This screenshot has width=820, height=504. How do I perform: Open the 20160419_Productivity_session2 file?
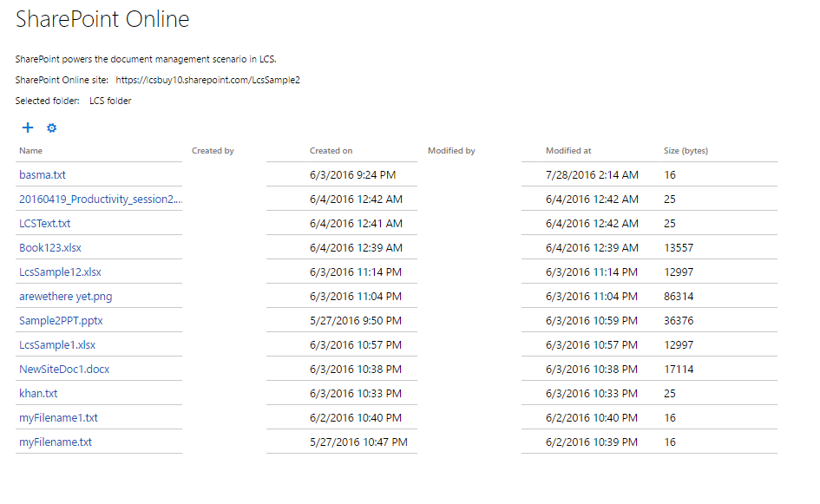[x=100, y=200]
